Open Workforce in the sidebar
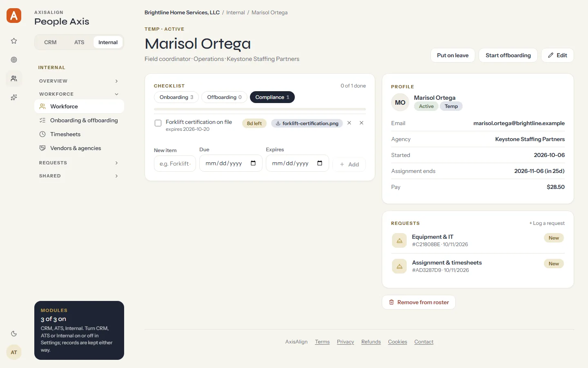The image size is (588, 368). click(x=79, y=106)
